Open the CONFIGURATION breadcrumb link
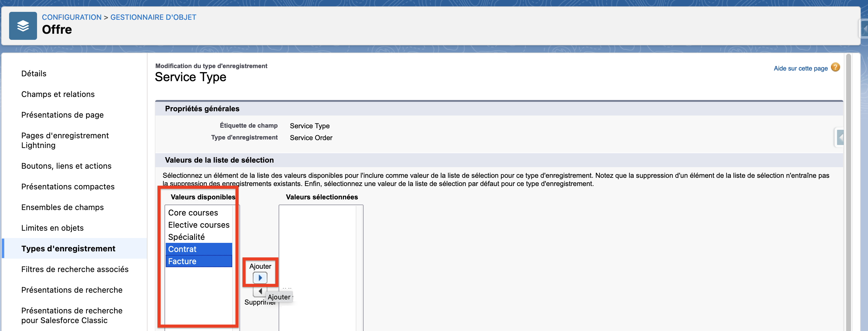Viewport: 868px width, 331px height. (71, 17)
